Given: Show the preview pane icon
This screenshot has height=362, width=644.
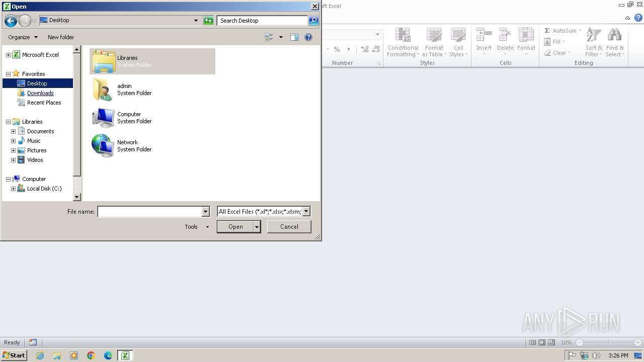Looking at the screenshot, I should click(x=294, y=37).
